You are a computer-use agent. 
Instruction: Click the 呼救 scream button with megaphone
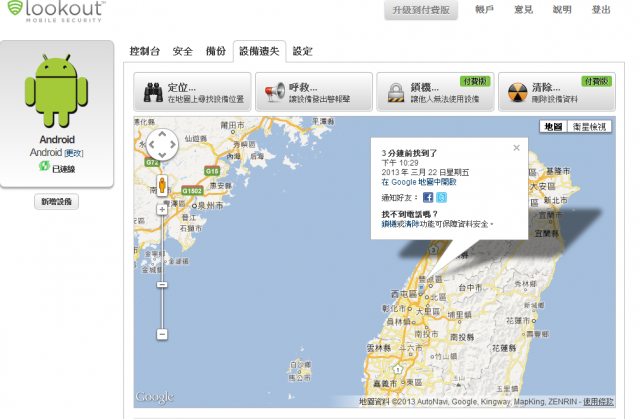pos(314,92)
